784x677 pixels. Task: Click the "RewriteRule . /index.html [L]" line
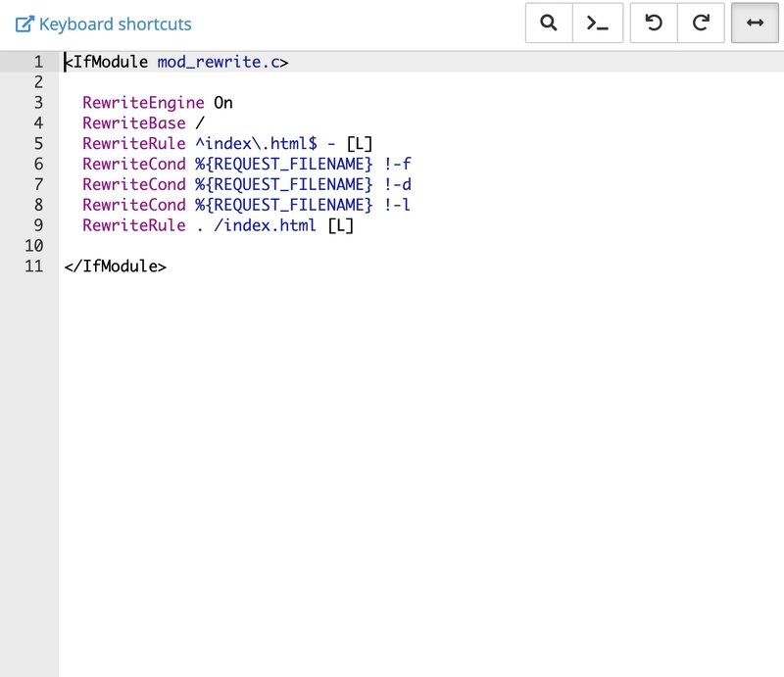pyautogui.click(x=218, y=226)
